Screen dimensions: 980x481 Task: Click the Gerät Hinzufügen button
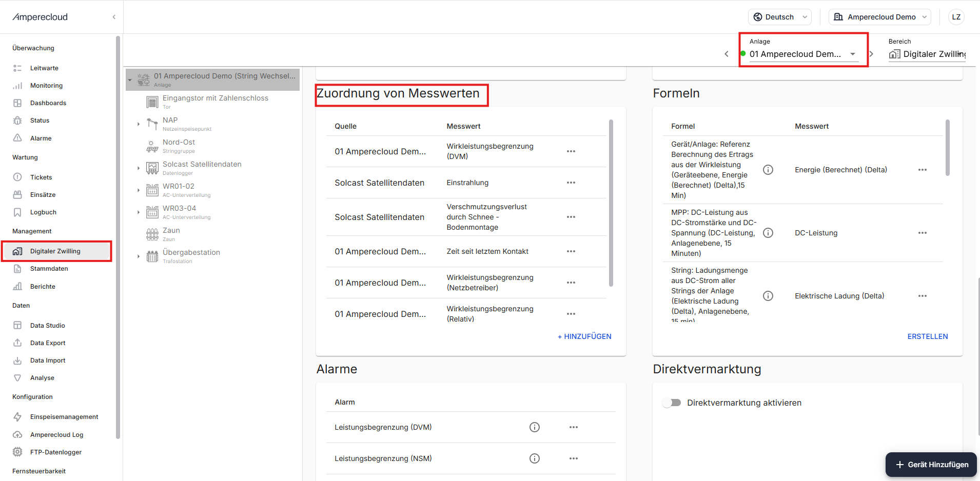(931, 465)
